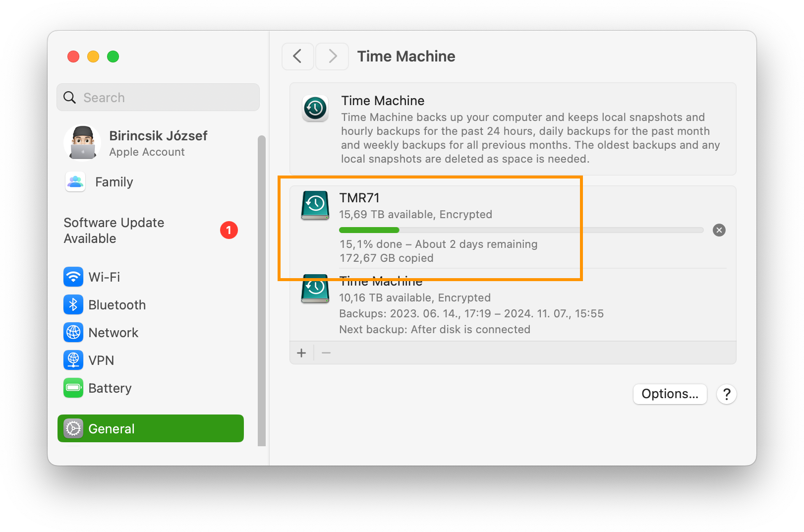The width and height of the screenshot is (804, 532).
Task: Select the TMR71 disk name
Action: (359, 198)
